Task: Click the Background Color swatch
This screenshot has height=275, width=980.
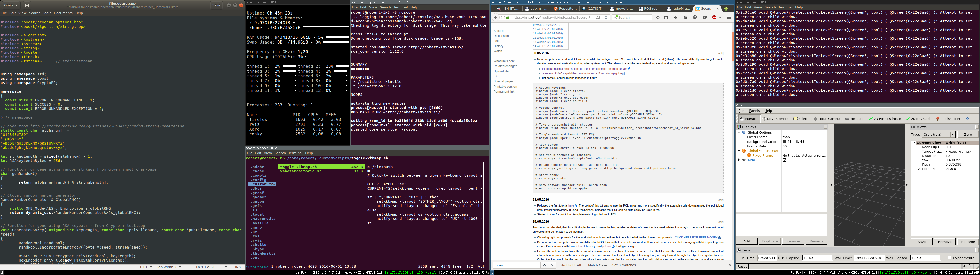Action: point(785,142)
